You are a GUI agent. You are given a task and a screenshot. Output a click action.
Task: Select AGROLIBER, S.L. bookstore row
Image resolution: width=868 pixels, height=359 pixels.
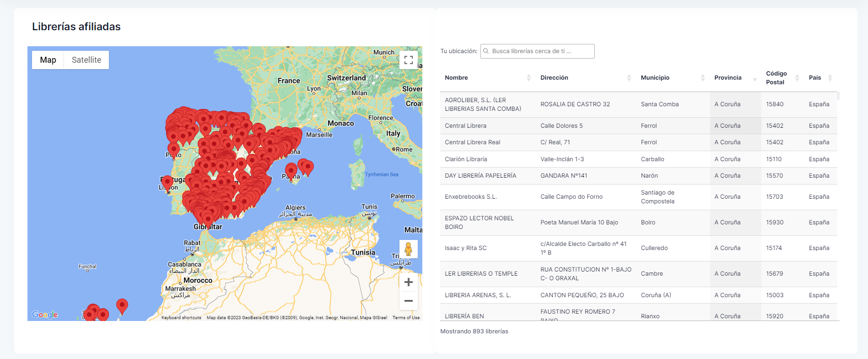(639, 104)
